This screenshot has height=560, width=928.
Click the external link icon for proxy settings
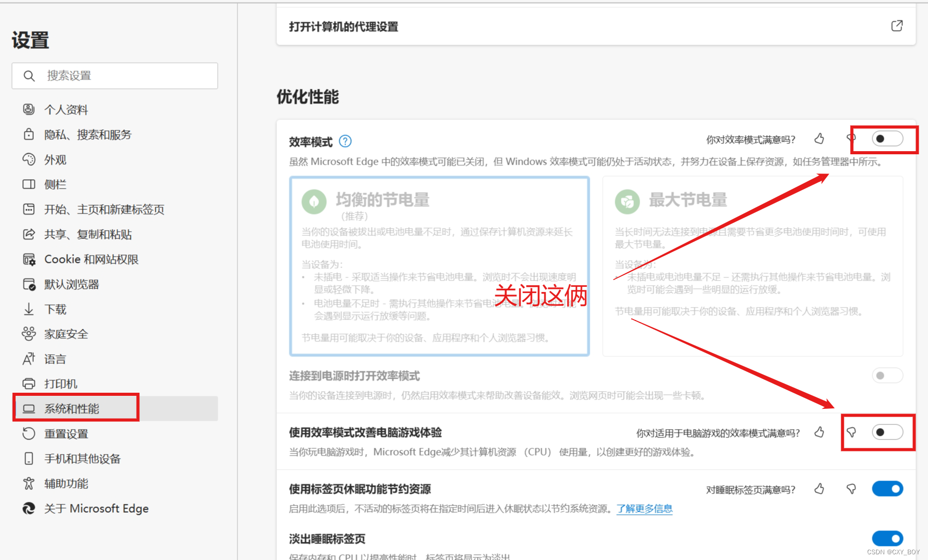pos(897,26)
